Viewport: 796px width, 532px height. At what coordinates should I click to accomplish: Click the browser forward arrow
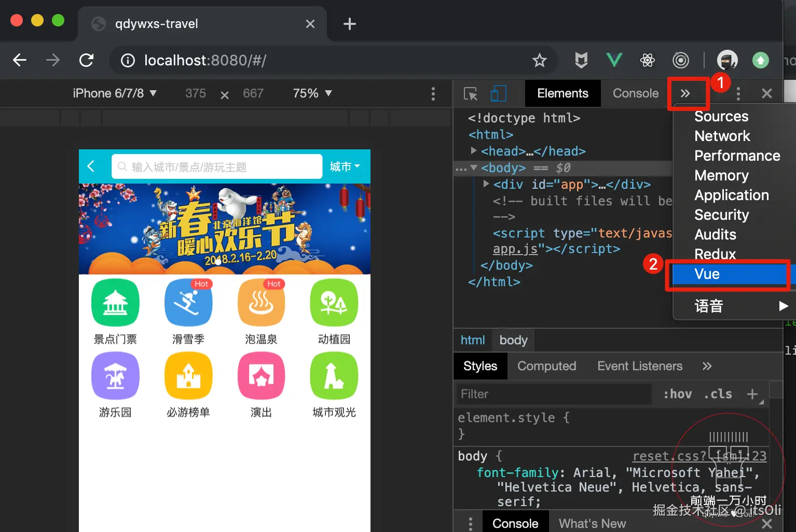click(53, 60)
